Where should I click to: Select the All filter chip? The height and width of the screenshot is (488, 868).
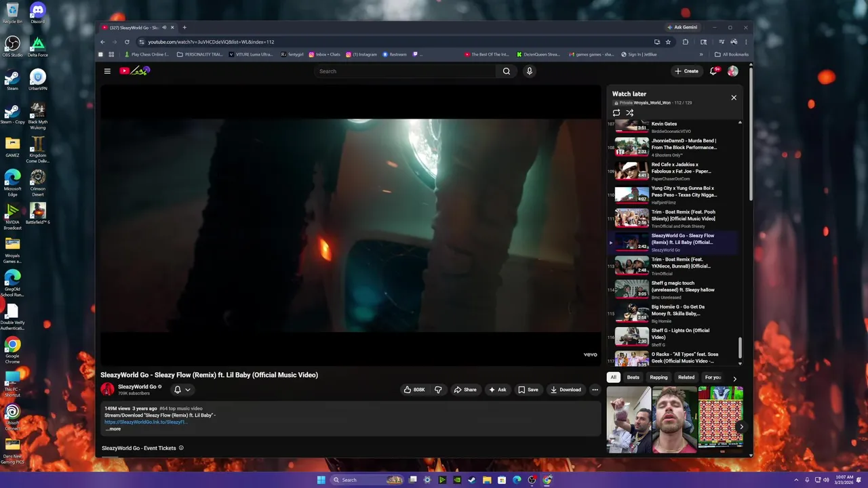pyautogui.click(x=613, y=378)
